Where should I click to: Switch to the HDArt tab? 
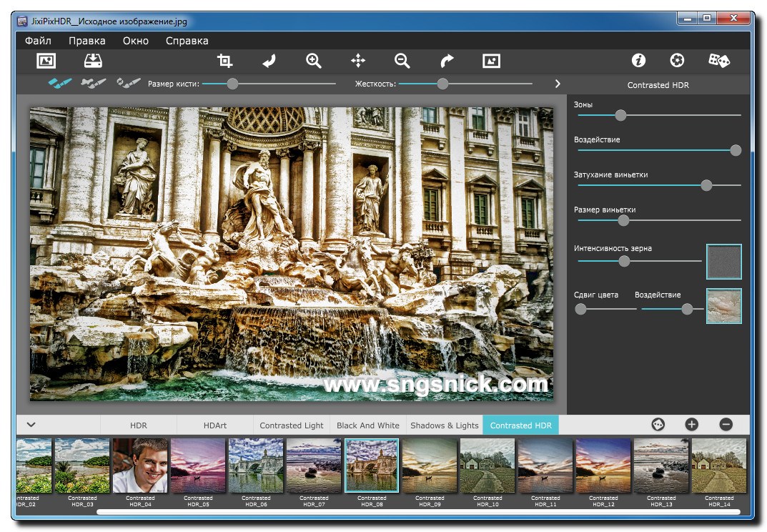(x=214, y=425)
